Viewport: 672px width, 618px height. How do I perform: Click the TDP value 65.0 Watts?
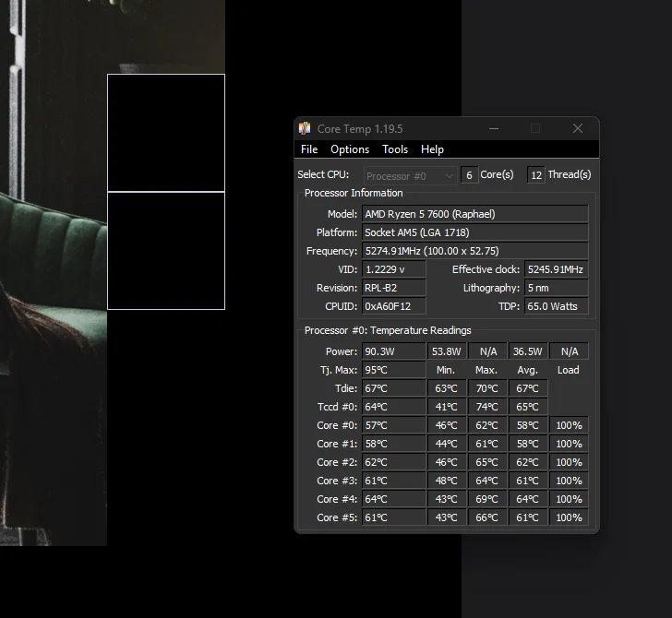click(557, 306)
